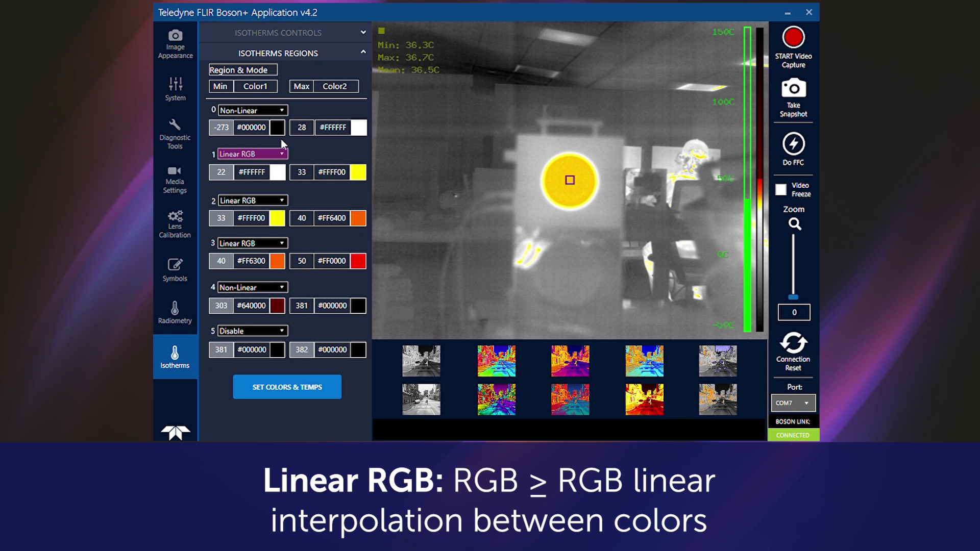980x551 pixels.
Task: Select the Isotherms tab
Action: (x=175, y=357)
